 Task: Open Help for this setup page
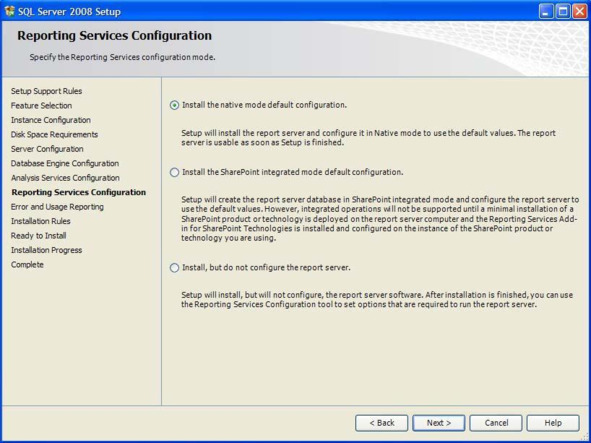553,423
